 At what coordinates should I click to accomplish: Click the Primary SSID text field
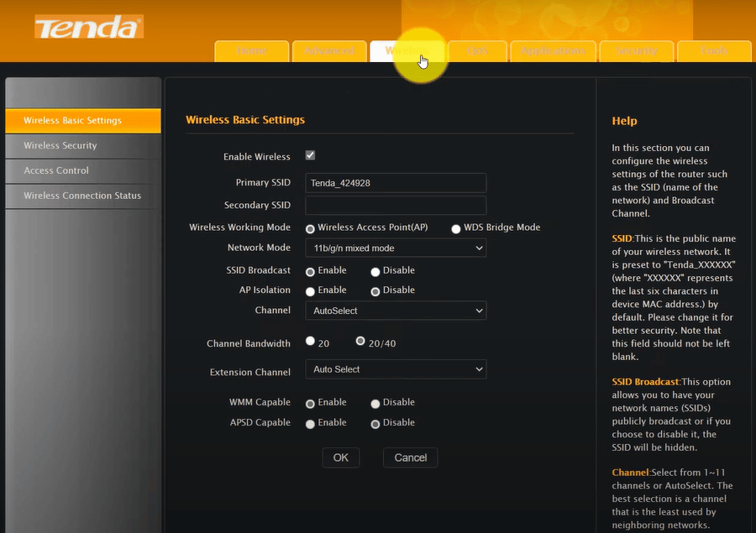pos(396,183)
